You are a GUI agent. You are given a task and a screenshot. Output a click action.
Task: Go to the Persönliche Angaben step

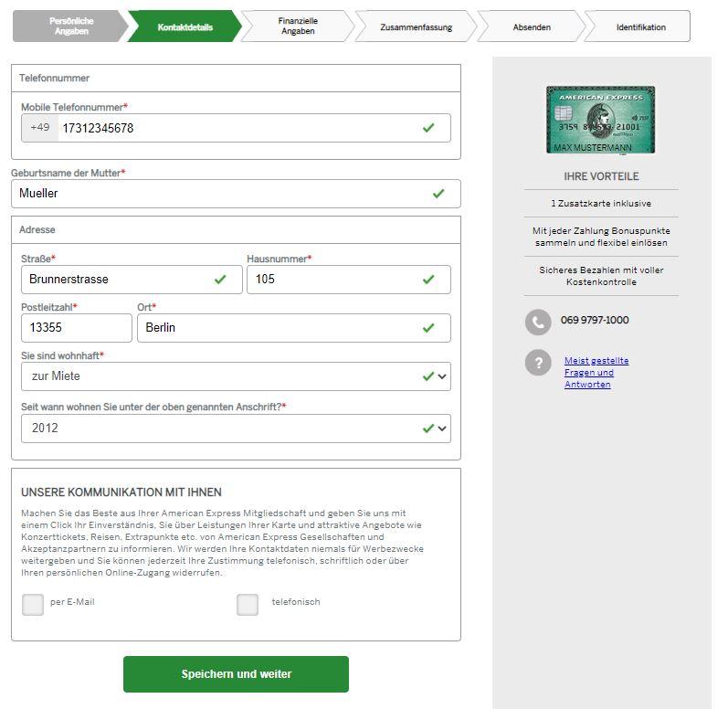[70, 26]
